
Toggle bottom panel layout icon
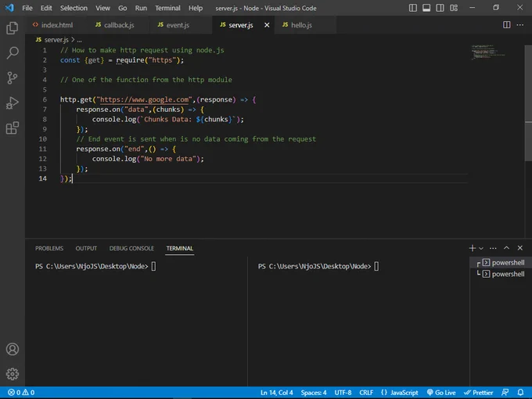click(x=426, y=8)
